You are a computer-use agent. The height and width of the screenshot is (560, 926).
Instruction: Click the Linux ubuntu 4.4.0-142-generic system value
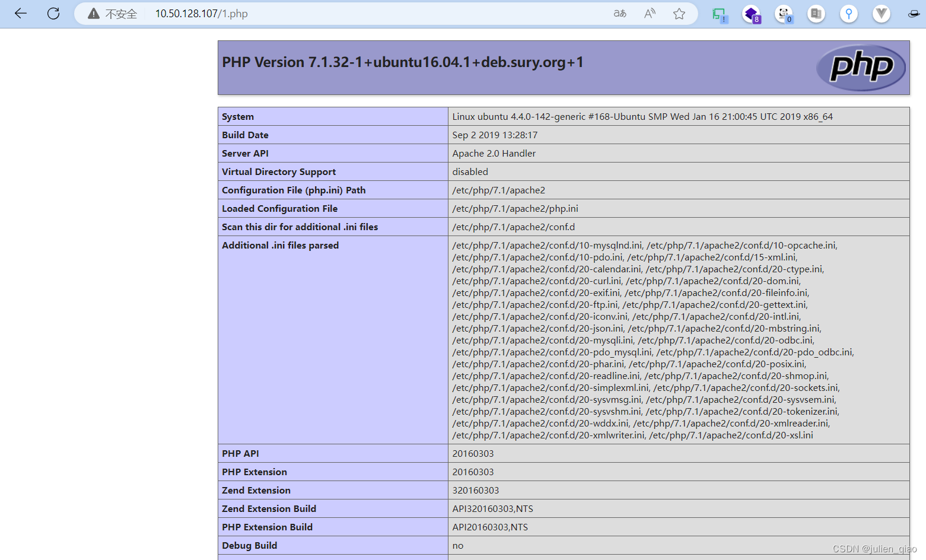tap(642, 117)
